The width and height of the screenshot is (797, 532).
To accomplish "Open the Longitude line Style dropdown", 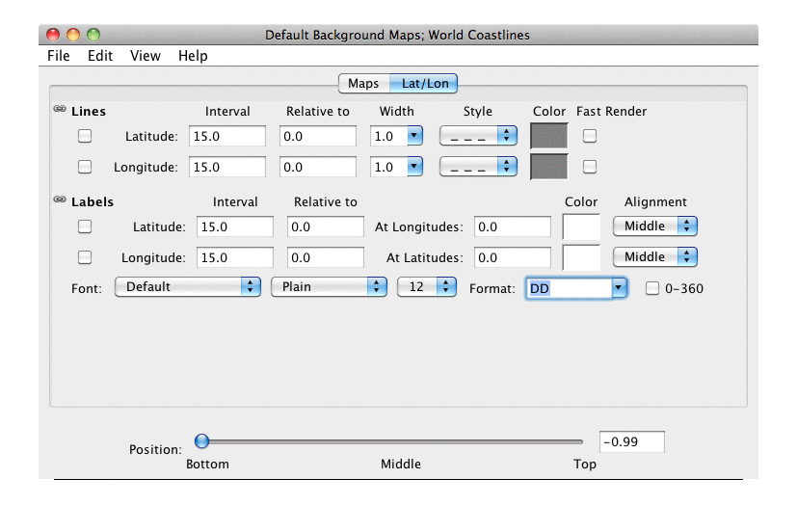I will (478, 167).
